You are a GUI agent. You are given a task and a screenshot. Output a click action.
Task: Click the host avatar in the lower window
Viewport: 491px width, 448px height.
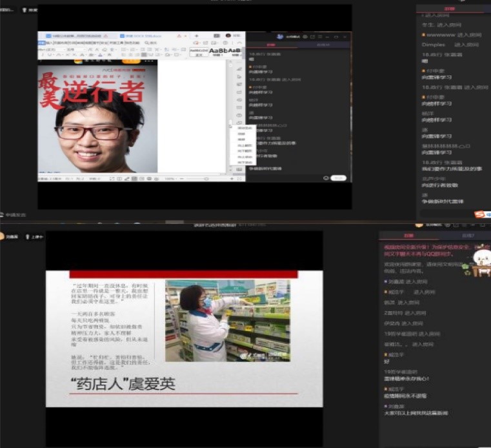[3, 237]
